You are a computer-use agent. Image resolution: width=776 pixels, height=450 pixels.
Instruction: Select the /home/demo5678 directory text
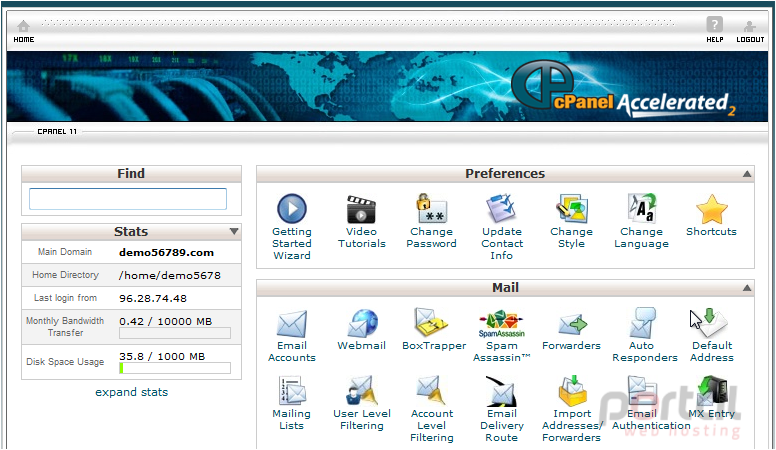[170, 276]
